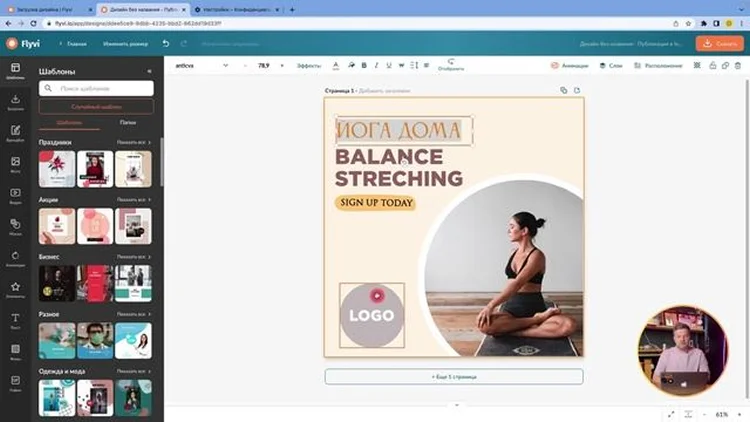This screenshot has height=422, width=750.
Task: Show all templates in Праздники category
Action: tap(133, 143)
